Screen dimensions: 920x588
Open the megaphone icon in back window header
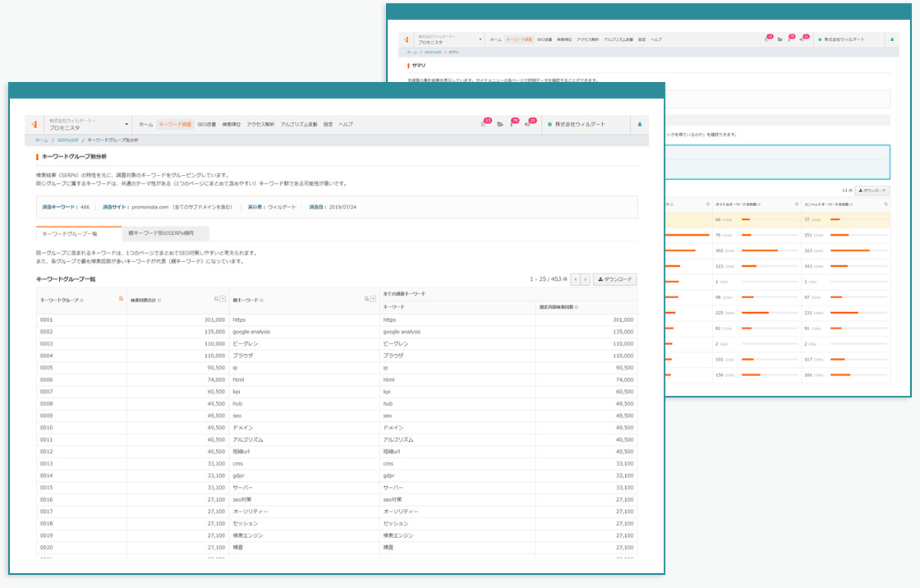point(803,39)
